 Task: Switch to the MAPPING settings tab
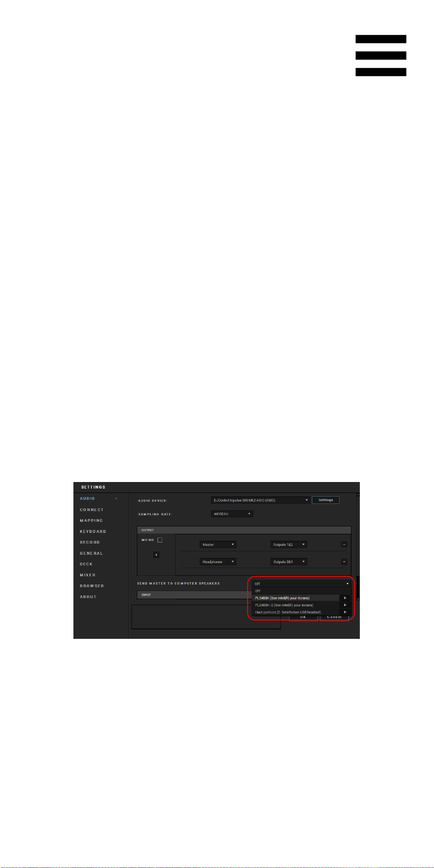[91, 520]
